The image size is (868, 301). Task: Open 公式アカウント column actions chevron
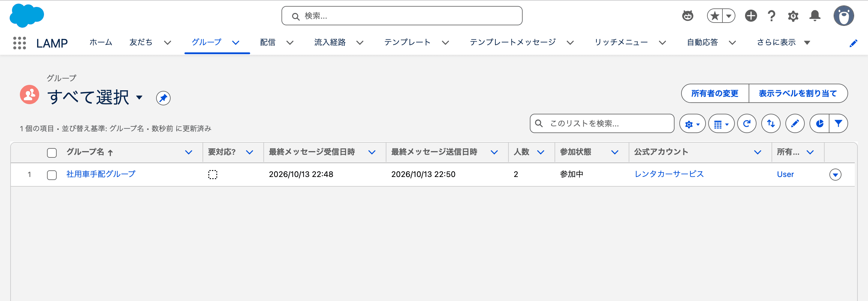757,152
